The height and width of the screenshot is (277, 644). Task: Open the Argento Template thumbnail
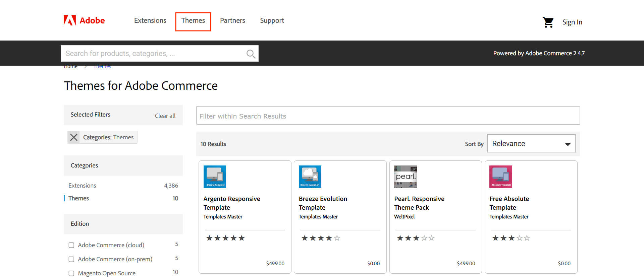[215, 177]
